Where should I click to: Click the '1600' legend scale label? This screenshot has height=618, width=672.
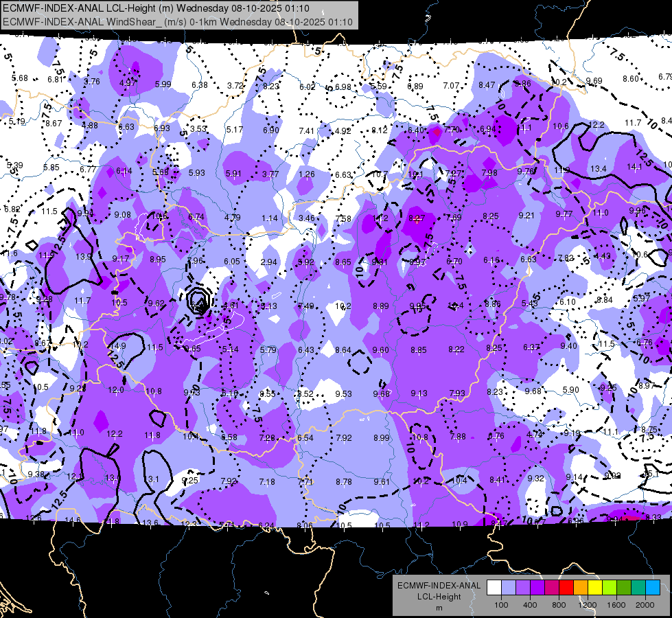point(616,605)
